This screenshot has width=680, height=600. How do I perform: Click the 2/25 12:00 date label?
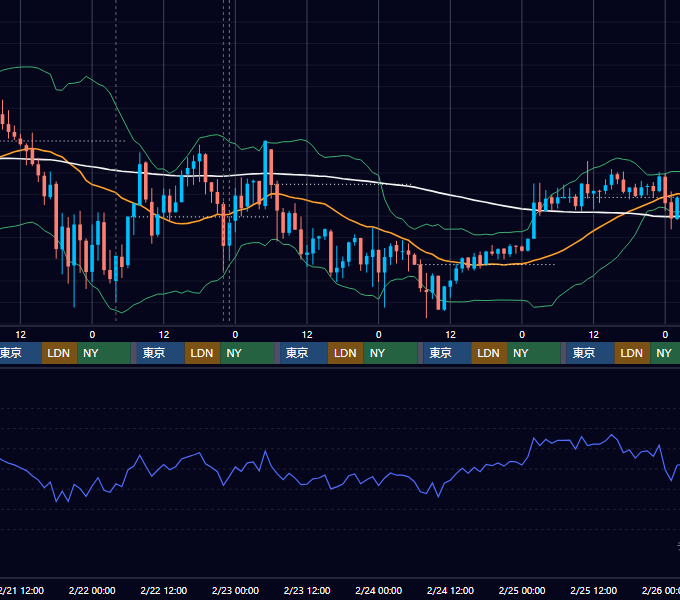coord(593,590)
